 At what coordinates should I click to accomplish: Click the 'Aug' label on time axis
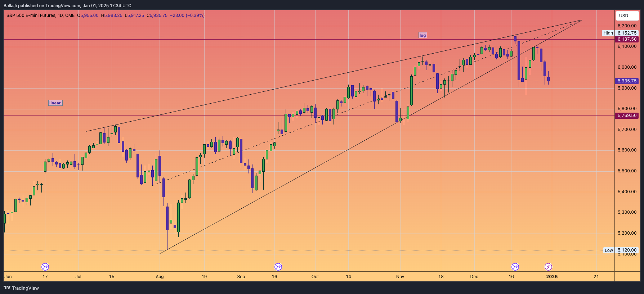point(160,277)
